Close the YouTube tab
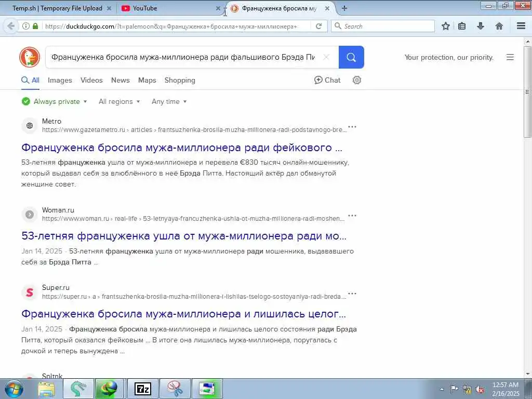Image resolution: width=532 pixels, height=399 pixels. (218, 8)
